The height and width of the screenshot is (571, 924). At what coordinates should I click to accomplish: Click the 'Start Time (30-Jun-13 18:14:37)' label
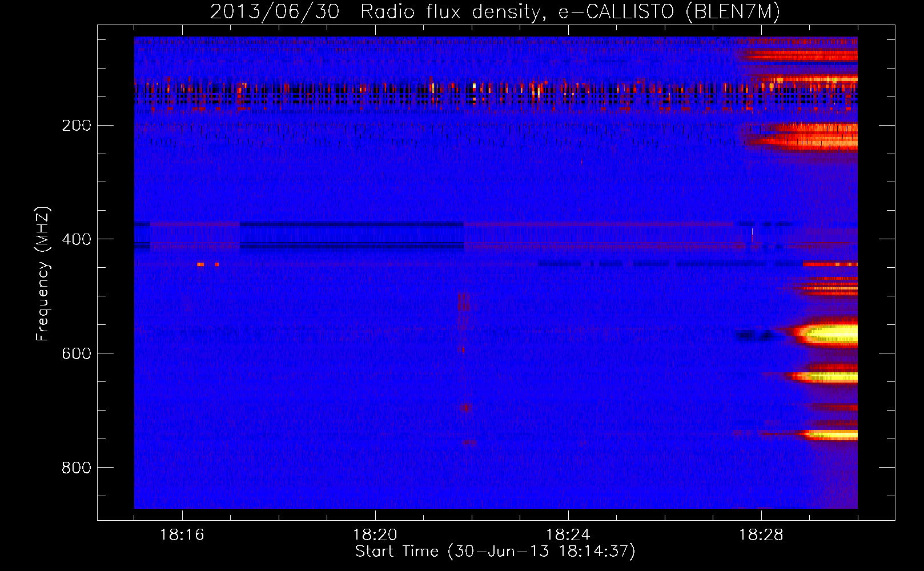coord(495,552)
